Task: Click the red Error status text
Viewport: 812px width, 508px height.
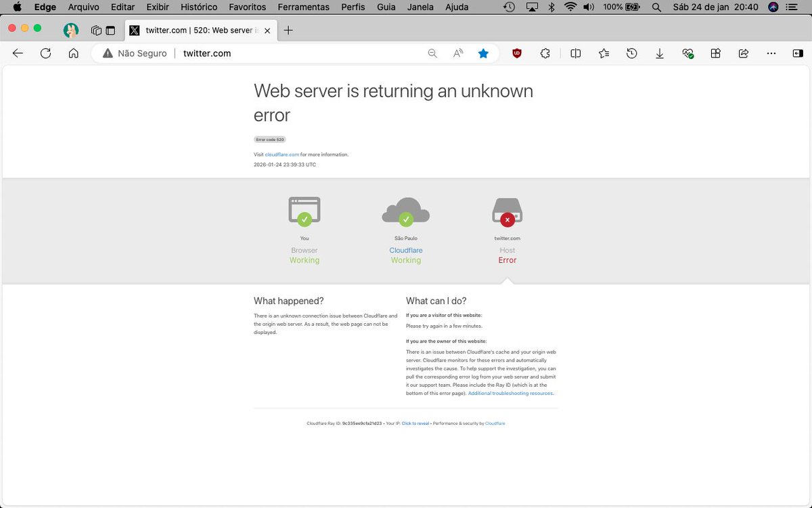Action: [x=507, y=260]
